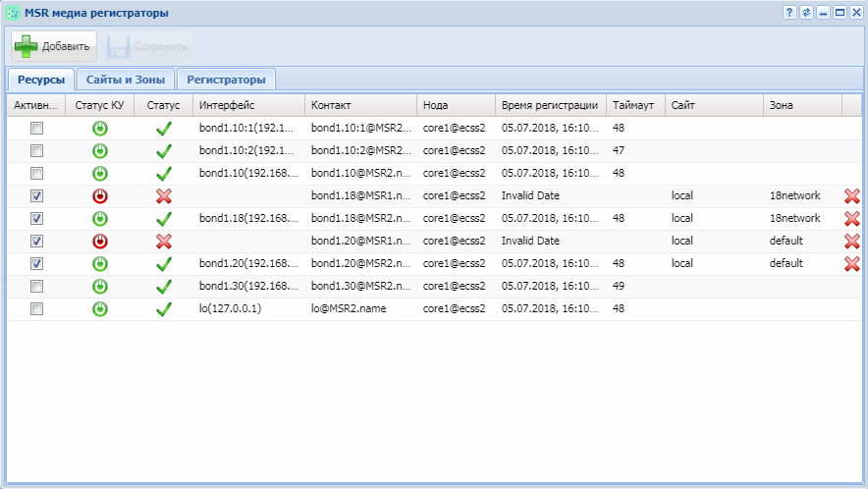Uncheck the active checkbox for bond1.18@MSR1
Screen dimensions: 868x489
36,195
